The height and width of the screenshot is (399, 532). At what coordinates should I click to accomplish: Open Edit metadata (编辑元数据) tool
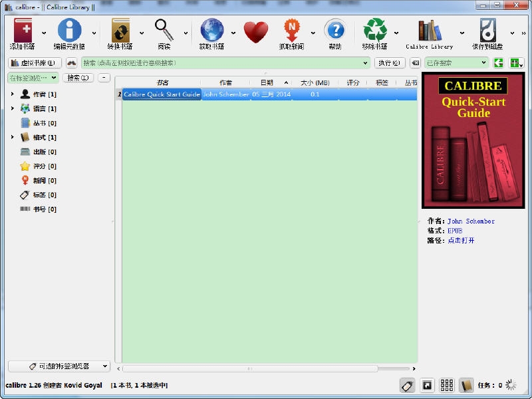coord(69,31)
